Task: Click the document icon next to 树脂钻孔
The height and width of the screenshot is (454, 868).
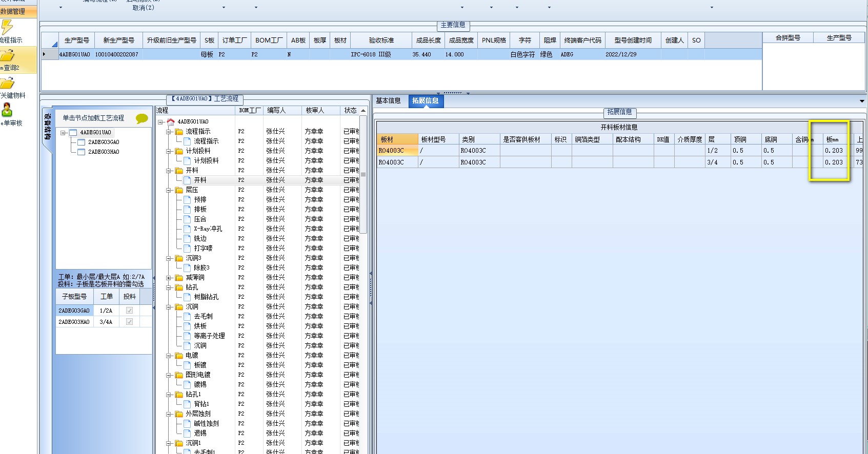Action: point(187,297)
